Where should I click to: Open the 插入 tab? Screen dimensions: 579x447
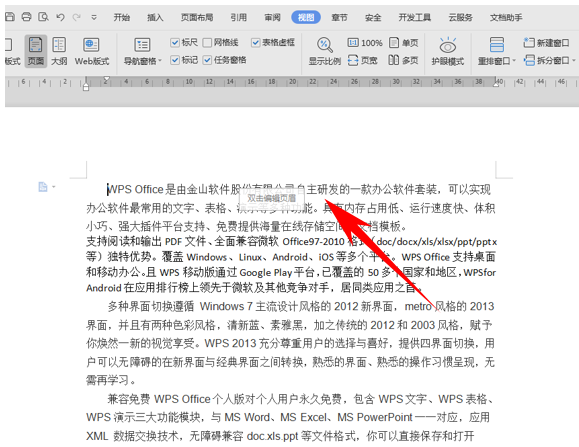click(155, 17)
